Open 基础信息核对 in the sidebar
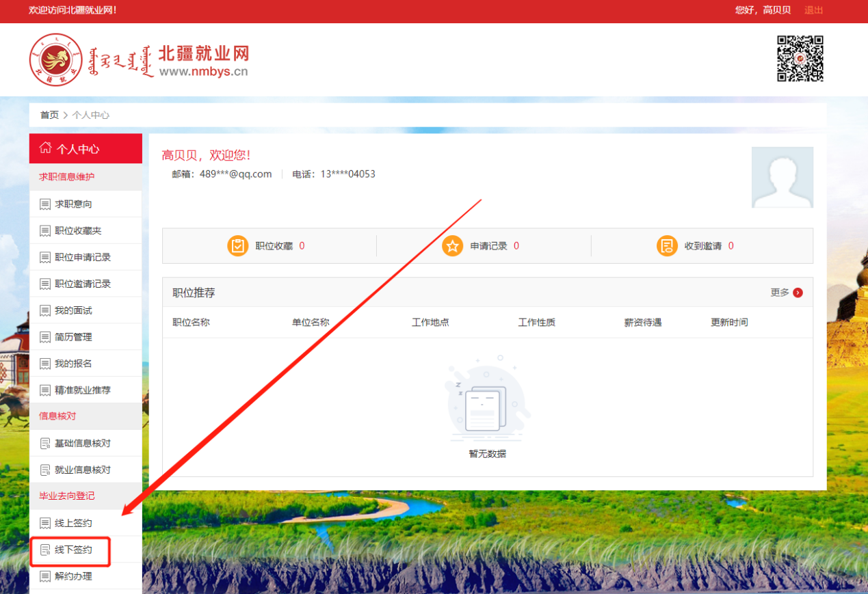This screenshot has width=868, height=594. coord(83,444)
